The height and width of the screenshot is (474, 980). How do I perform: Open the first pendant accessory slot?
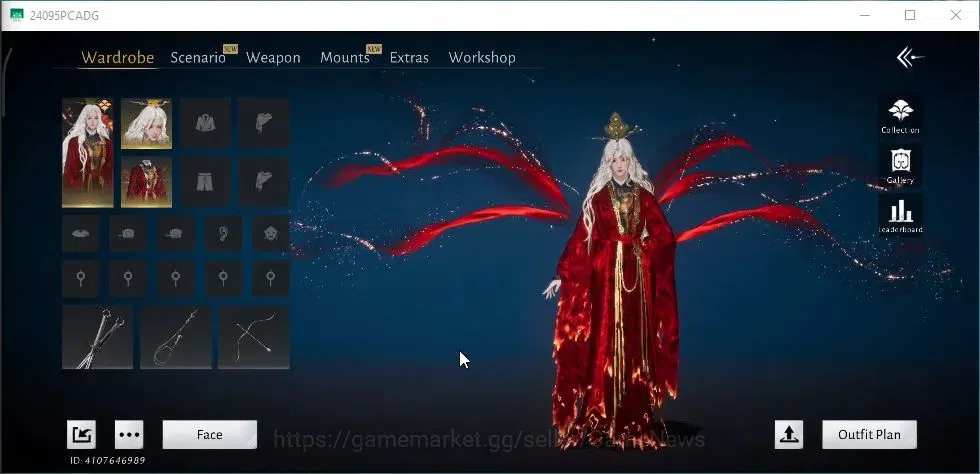pos(81,278)
